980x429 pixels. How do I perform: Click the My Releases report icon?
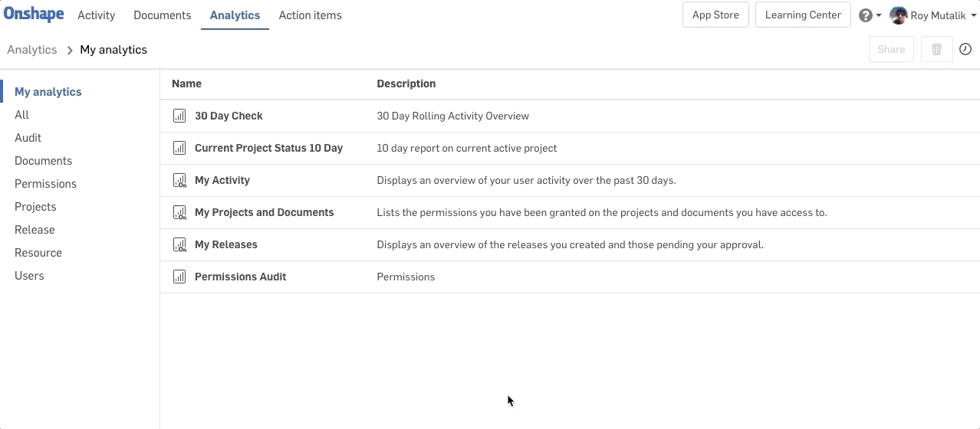[x=179, y=244]
